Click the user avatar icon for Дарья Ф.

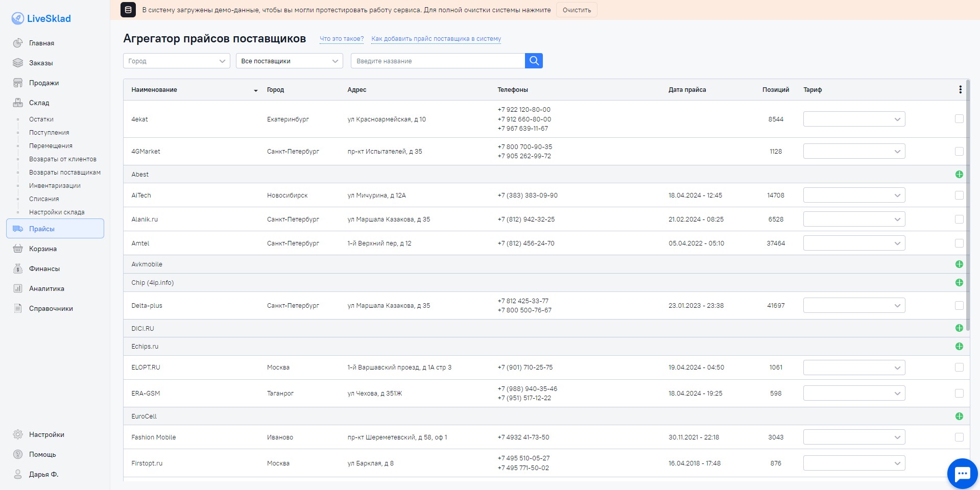[x=18, y=474]
